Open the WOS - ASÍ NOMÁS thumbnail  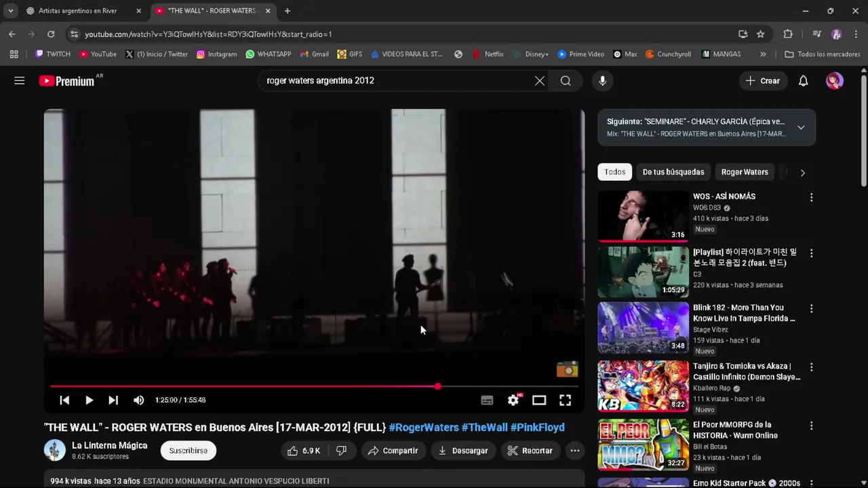(643, 216)
